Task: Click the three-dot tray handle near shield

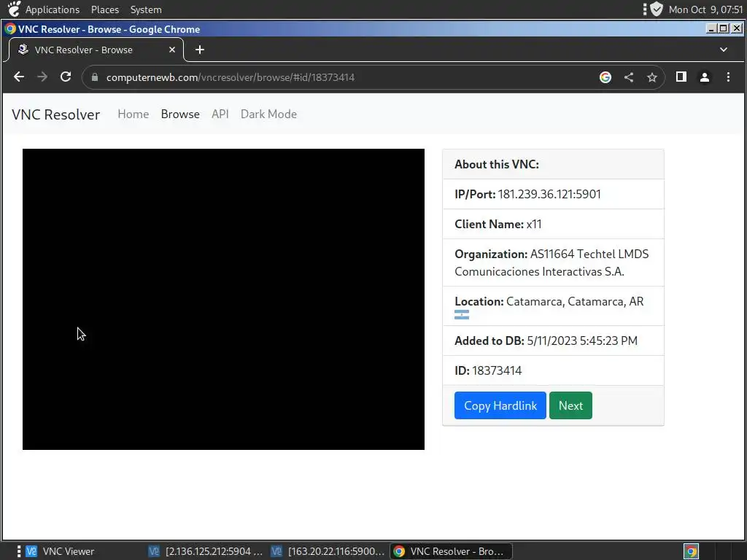Action: (645, 9)
